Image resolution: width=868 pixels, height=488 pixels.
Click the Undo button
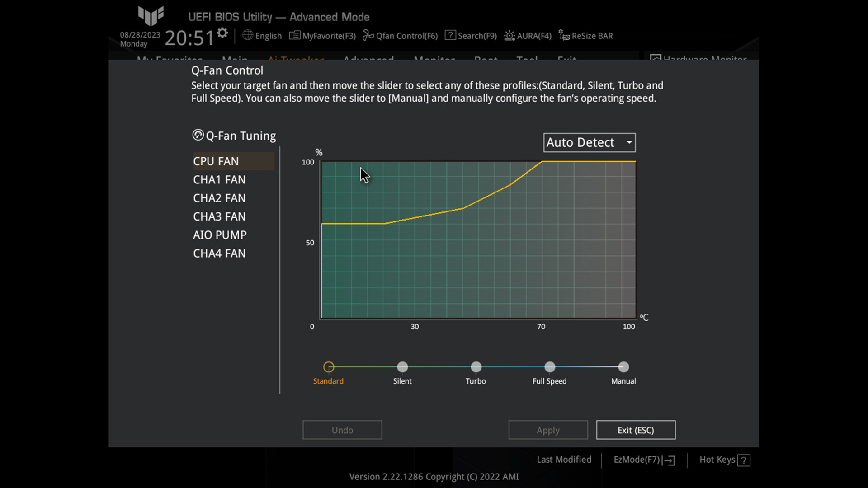coord(342,430)
